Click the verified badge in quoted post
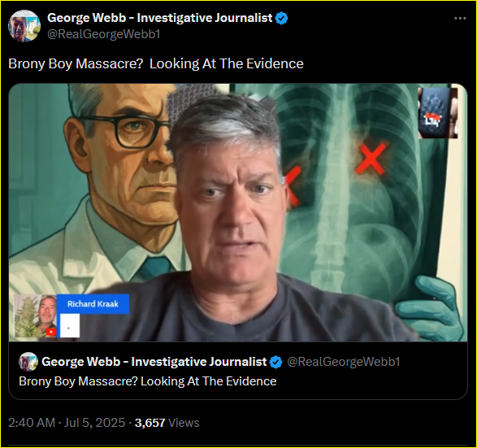The width and height of the screenshot is (477, 448). click(276, 362)
